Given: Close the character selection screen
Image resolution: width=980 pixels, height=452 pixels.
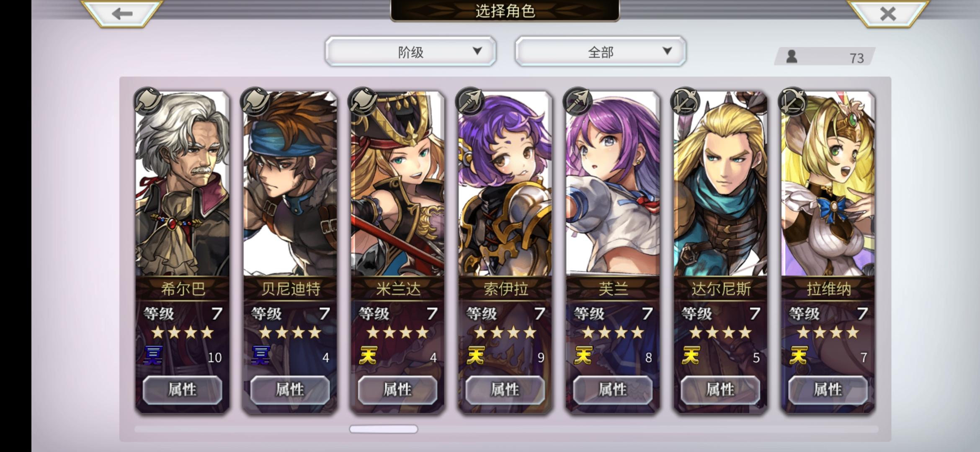Looking at the screenshot, I should [887, 13].
